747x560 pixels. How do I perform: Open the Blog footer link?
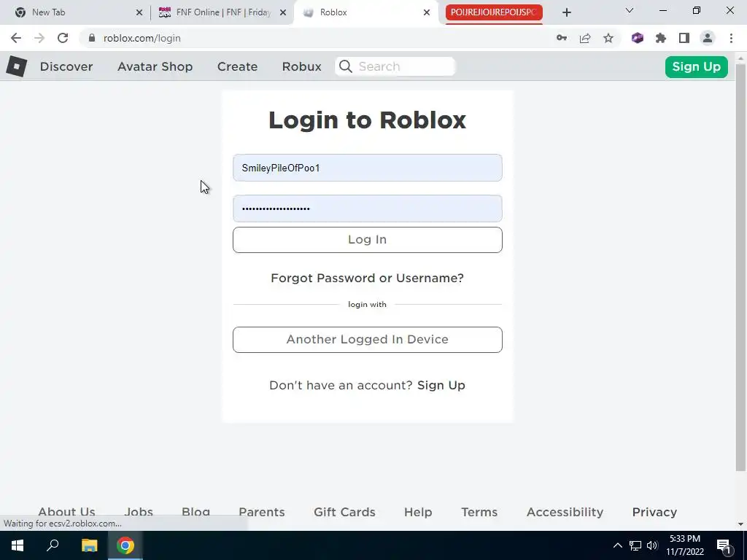pos(196,512)
